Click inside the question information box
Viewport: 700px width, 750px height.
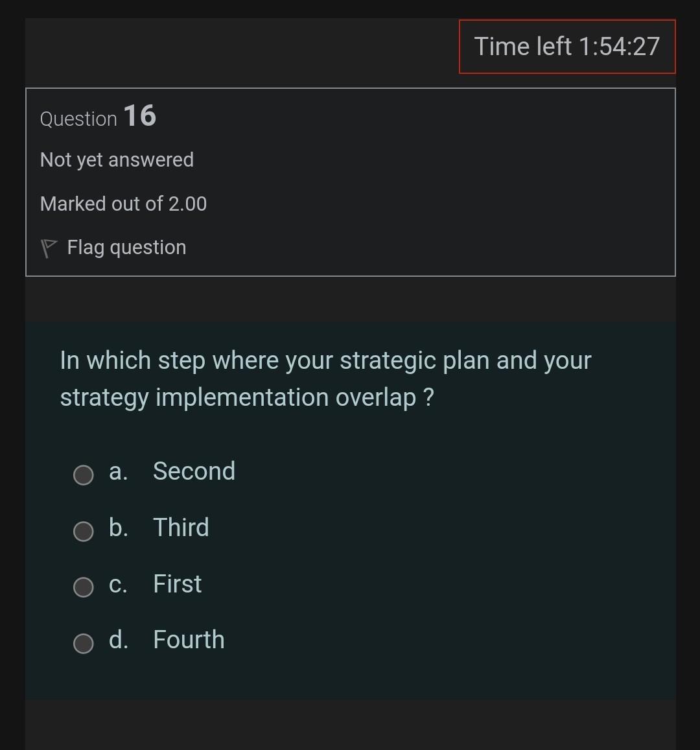tap(350, 180)
